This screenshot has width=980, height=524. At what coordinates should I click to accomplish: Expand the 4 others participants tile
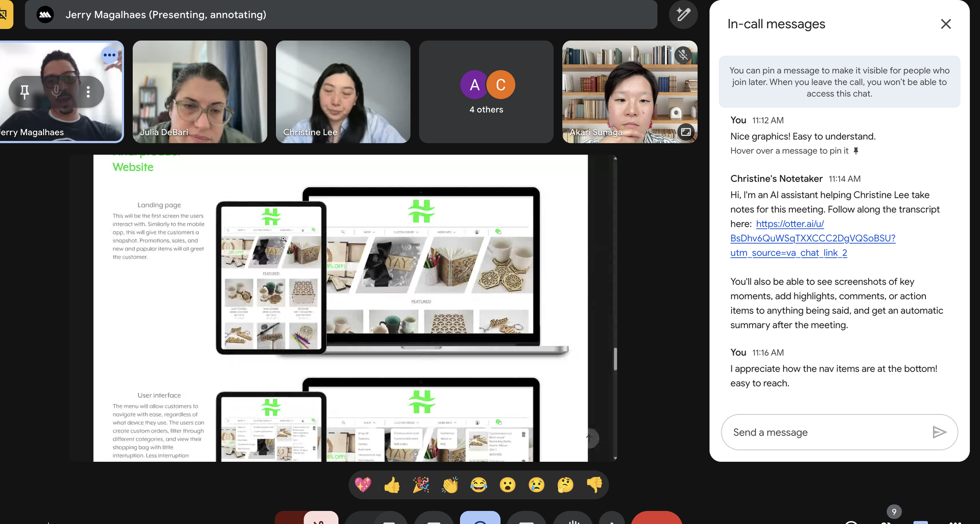point(486,92)
